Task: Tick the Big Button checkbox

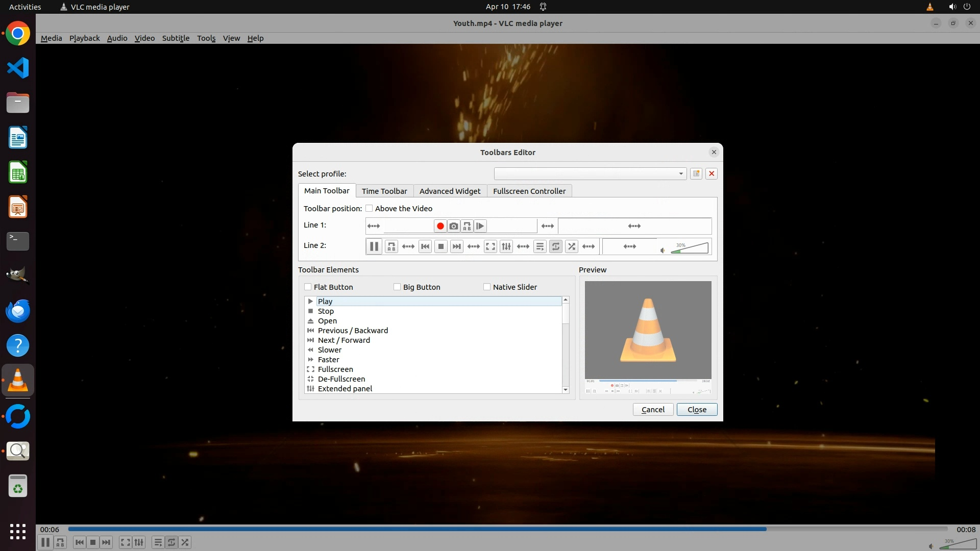Action: (397, 287)
